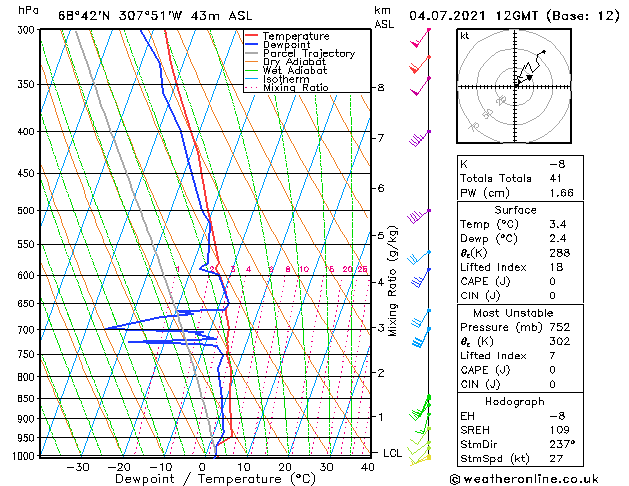This screenshot has width=629, height=486.
Task: Click the Mixing Ratio (g/kg) vertical axis title
Action: [x=392, y=281]
